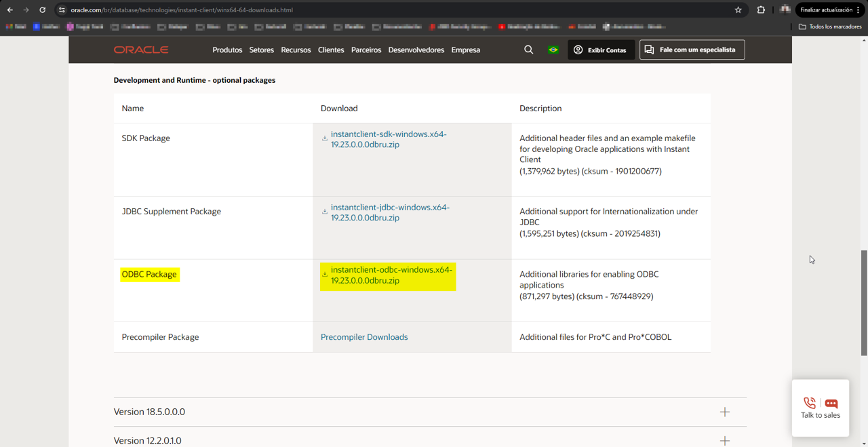The width and height of the screenshot is (868, 447).
Task: Select the Brazil flag country icon
Action: [553, 50]
